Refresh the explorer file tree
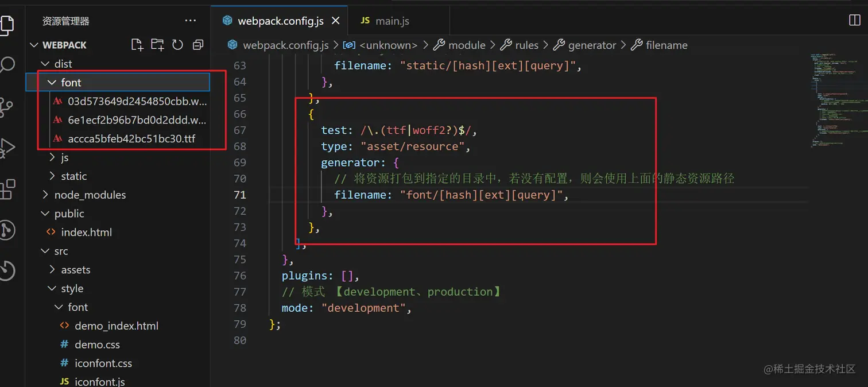 click(x=177, y=45)
